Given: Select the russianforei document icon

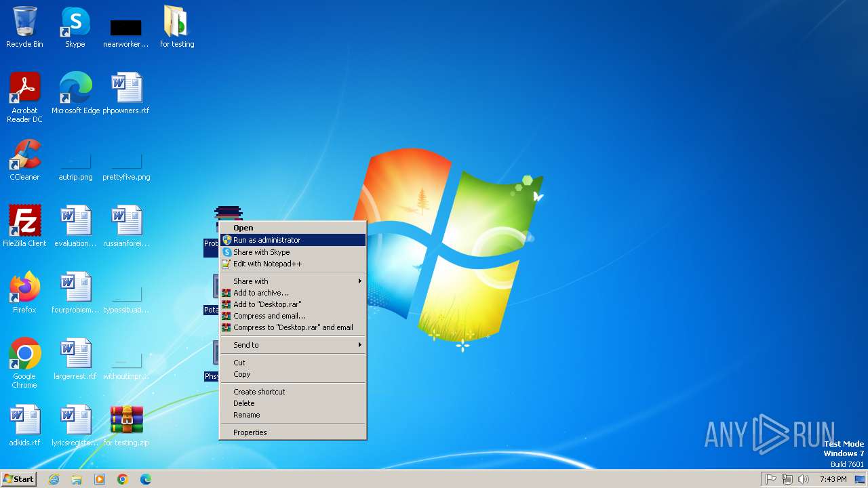Looking at the screenshot, I should (x=126, y=226).
